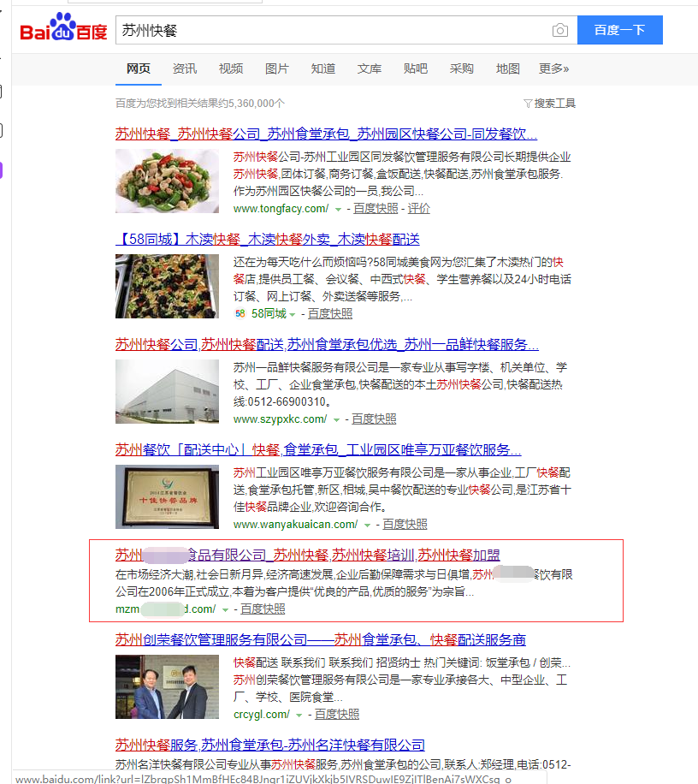Open the 苏州创荣餐饮管理服务 result title
The image size is (698, 784).
point(321,639)
